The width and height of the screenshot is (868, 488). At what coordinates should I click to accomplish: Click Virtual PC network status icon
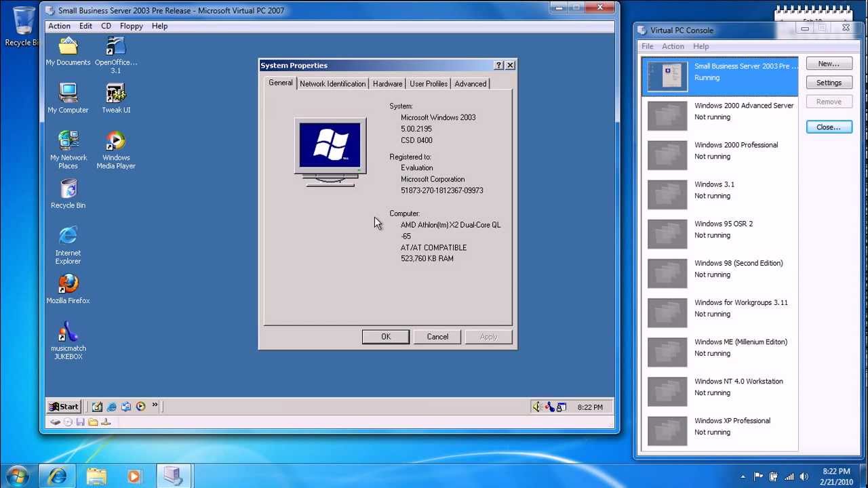tap(105, 422)
